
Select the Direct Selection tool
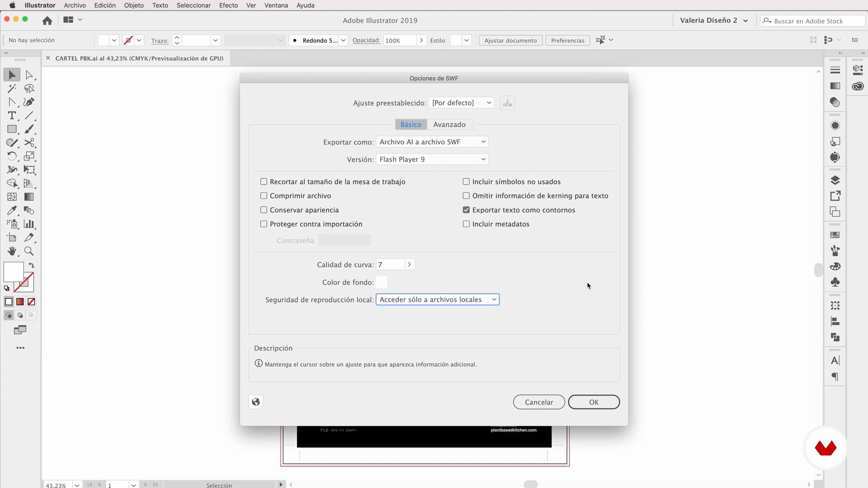point(29,75)
